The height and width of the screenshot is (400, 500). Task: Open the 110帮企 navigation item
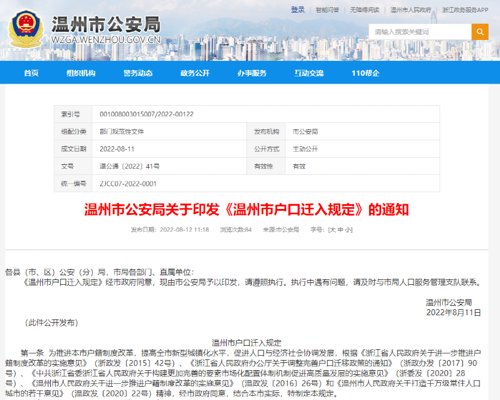tap(365, 73)
